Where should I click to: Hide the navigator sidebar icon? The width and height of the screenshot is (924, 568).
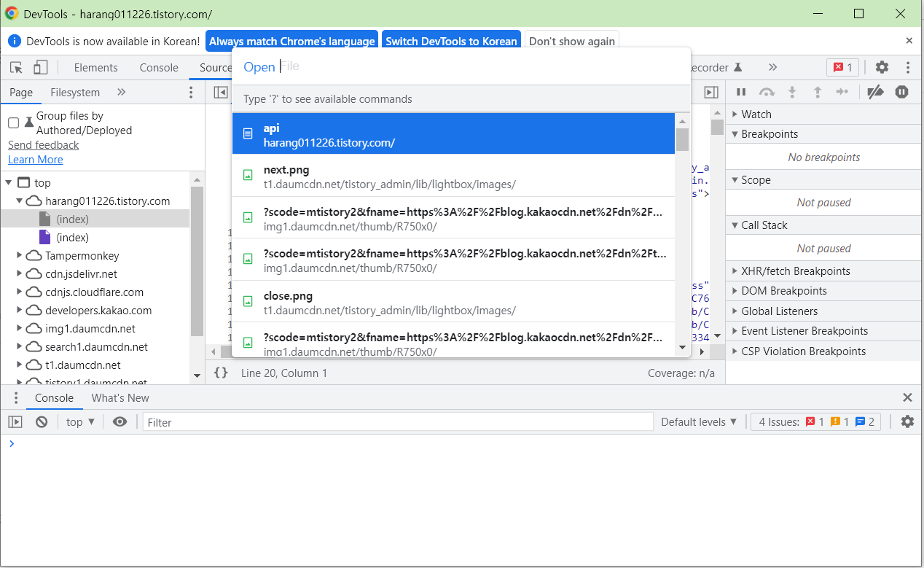coord(221,92)
